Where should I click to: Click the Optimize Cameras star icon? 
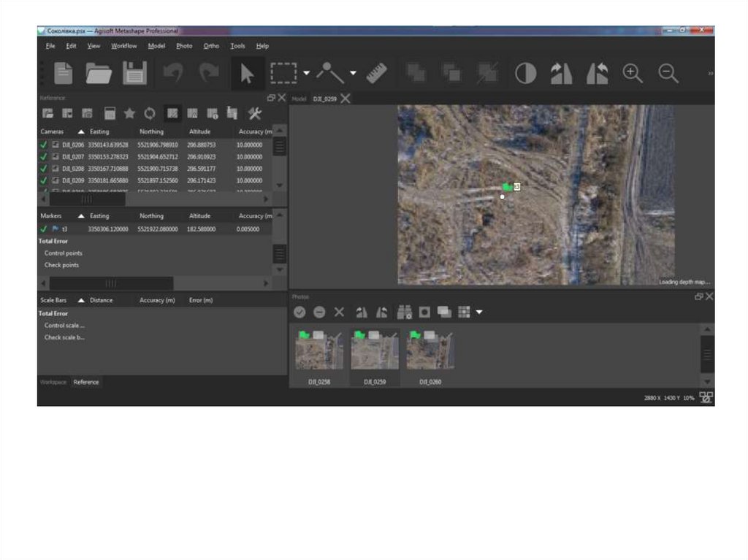[x=129, y=113]
